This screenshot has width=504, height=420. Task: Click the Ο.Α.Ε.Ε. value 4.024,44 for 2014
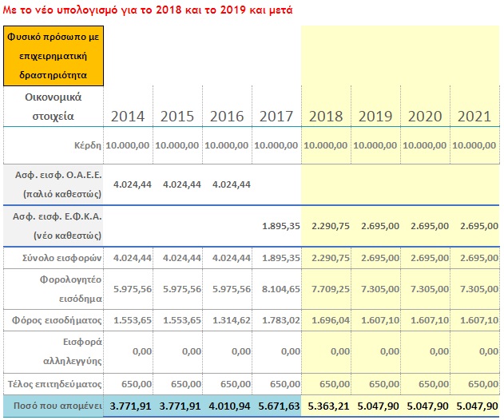[x=133, y=184]
